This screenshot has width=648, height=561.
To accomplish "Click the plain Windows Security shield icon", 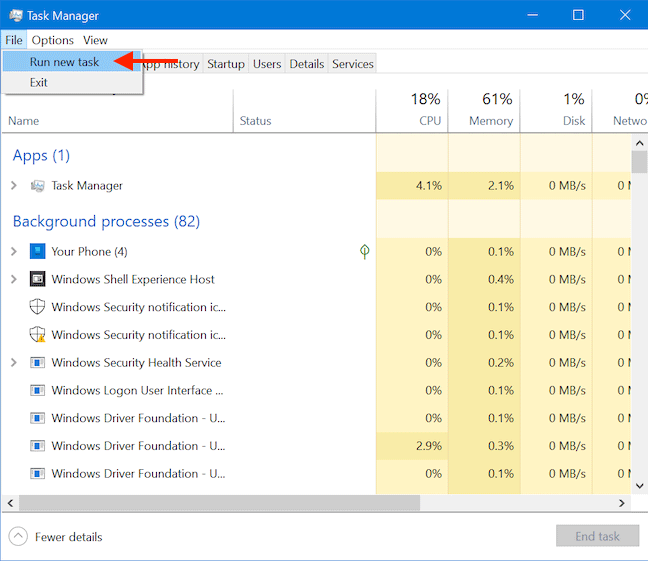I will pos(37,307).
